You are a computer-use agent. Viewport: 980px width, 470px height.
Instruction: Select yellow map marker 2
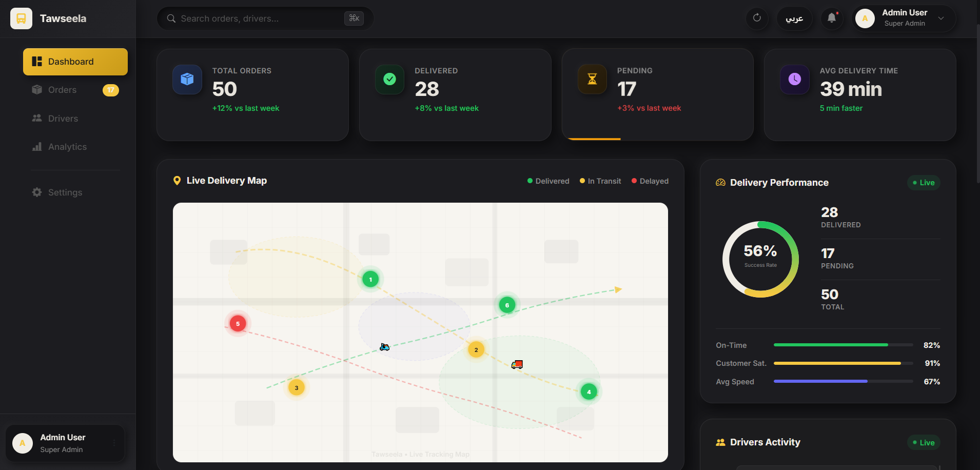click(476, 350)
